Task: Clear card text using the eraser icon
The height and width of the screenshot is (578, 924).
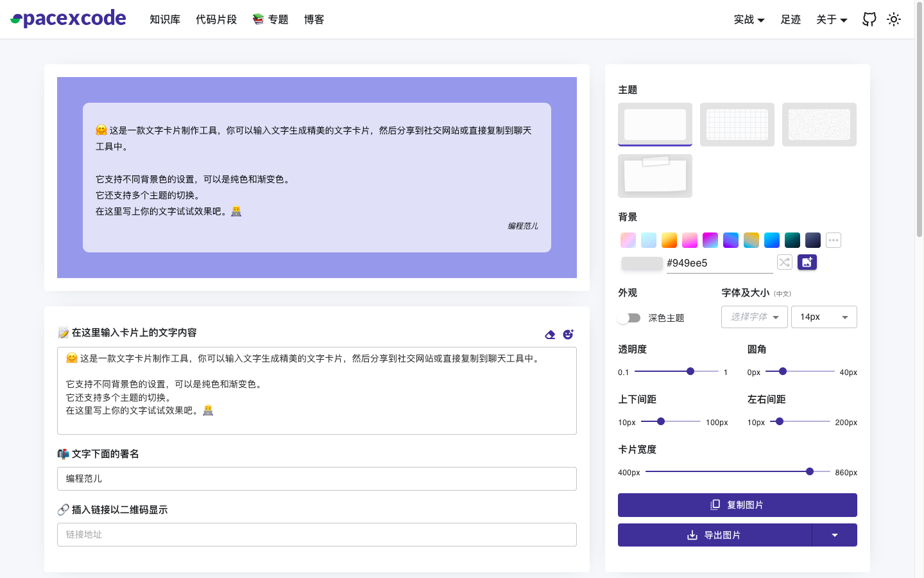Action: coord(550,334)
